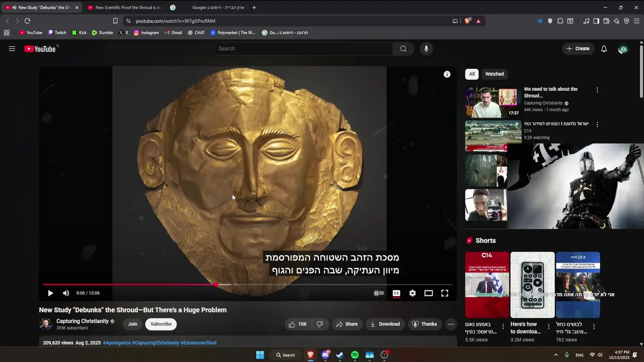Open options for 'We need to talk about the Shroud'

597,90
